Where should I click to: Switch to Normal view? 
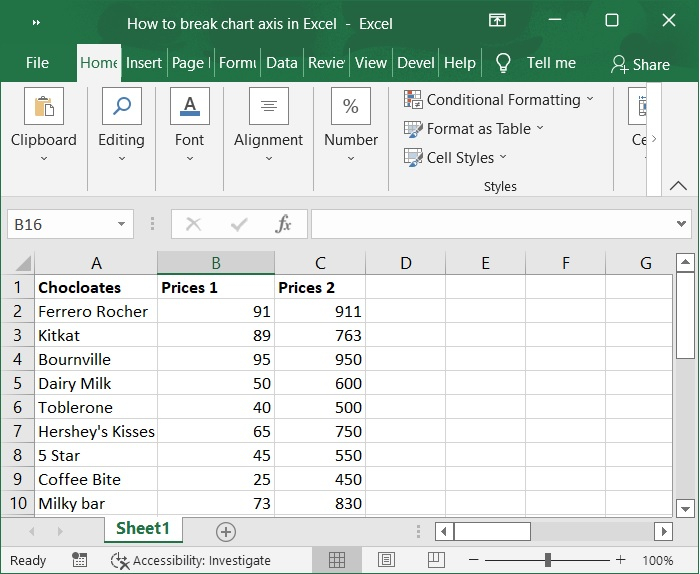(x=337, y=560)
